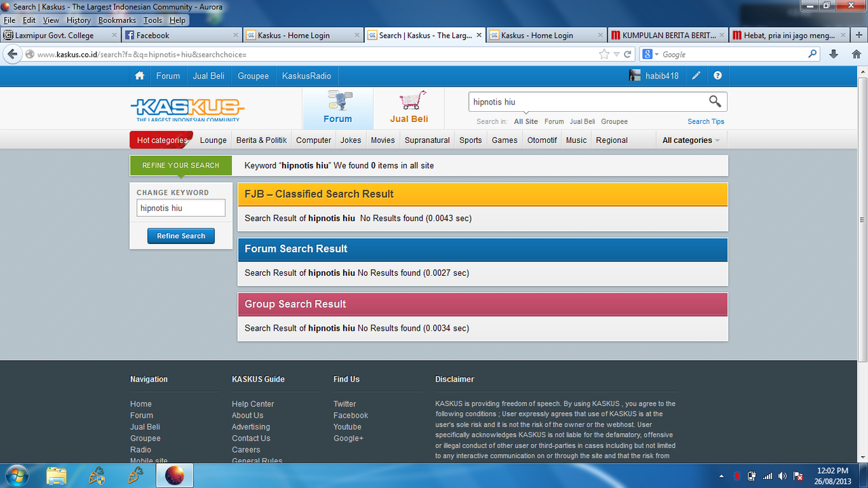Close the Laxmipur Govt. College tab
Image resolution: width=868 pixels, height=488 pixels.
(x=113, y=35)
